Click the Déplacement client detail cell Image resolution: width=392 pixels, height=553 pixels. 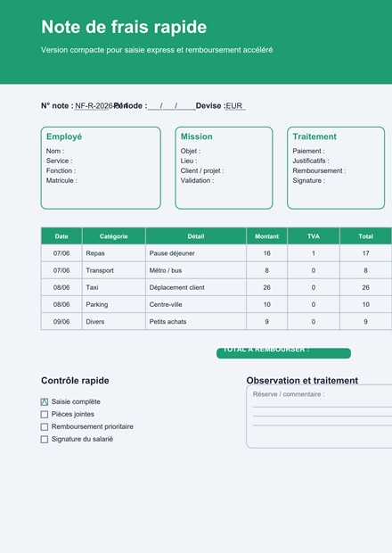pos(196,287)
